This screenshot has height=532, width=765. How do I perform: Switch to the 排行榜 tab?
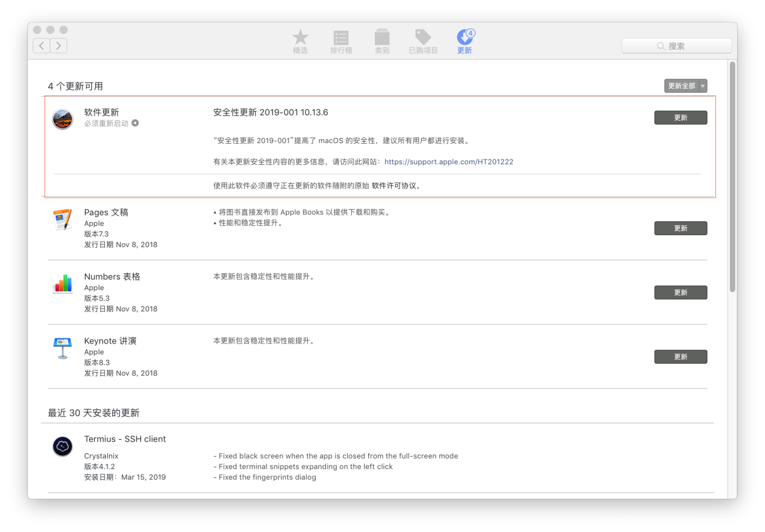tap(341, 42)
